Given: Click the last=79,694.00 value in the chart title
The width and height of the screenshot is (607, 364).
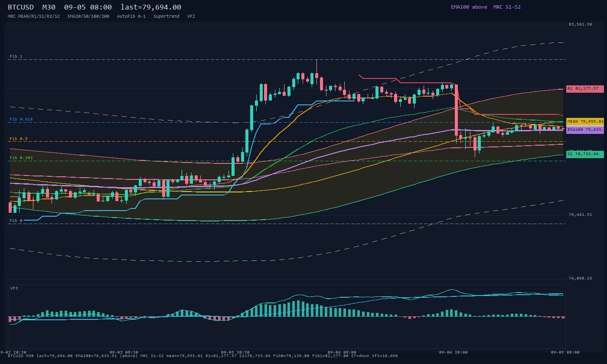Looking at the screenshot, I should [x=151, y=7].
